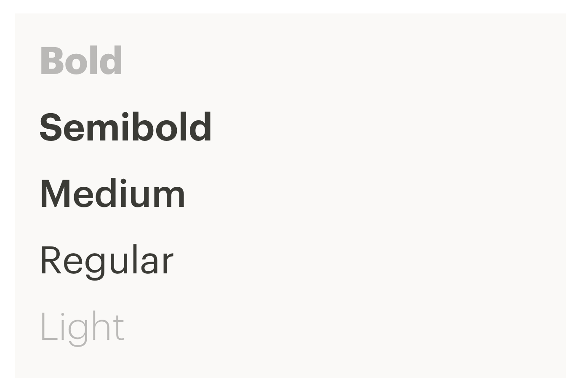Activate the faded Light list row
This screenshot has height=392, width=581.
(82, 328)
